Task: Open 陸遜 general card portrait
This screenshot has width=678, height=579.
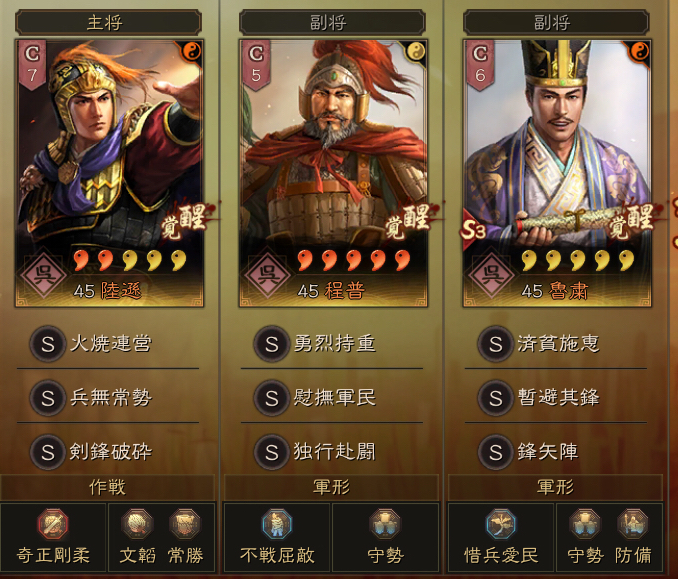Action: coord(109,173)
